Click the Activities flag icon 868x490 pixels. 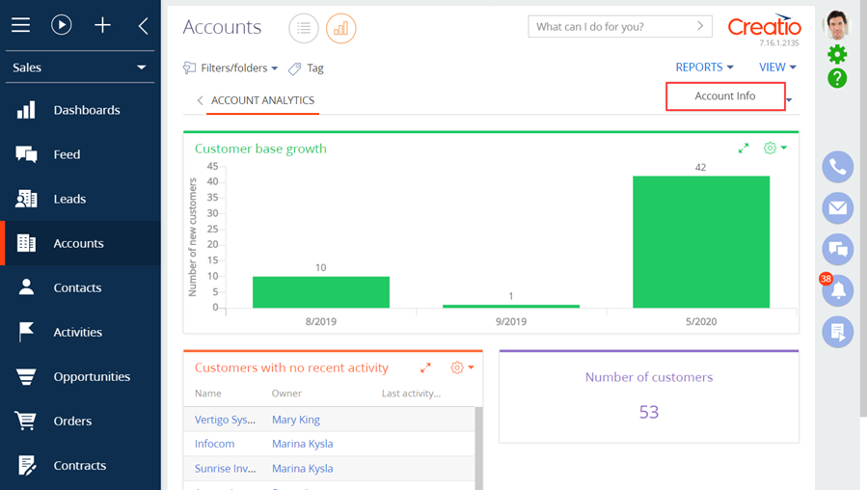pyautogui.click(x=26, y=332)
